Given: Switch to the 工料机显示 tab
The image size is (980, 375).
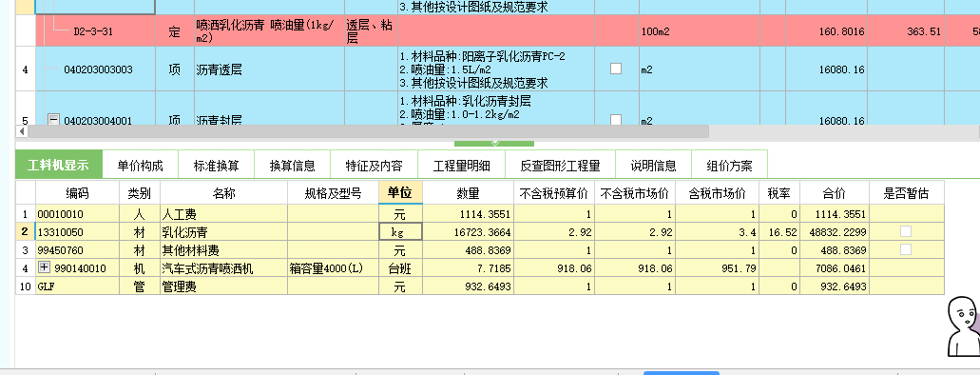Looking at the screenshot, I should [x=58, y=166].
